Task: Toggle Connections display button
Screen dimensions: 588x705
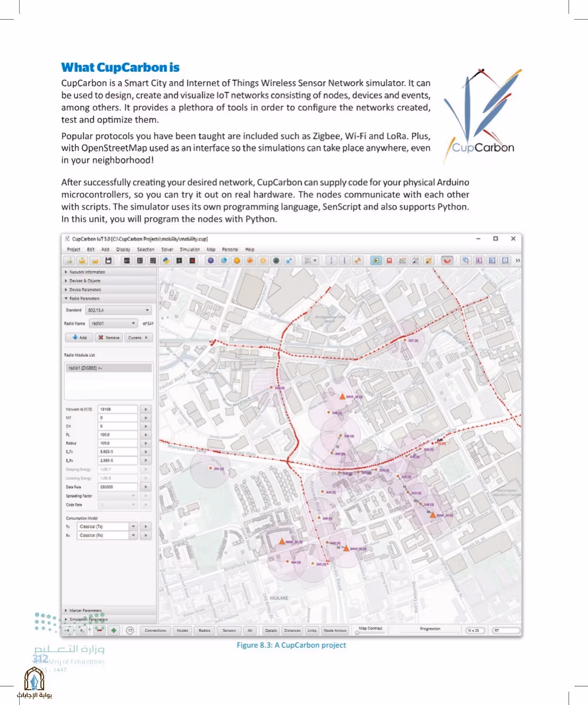Action: [156, 631]
